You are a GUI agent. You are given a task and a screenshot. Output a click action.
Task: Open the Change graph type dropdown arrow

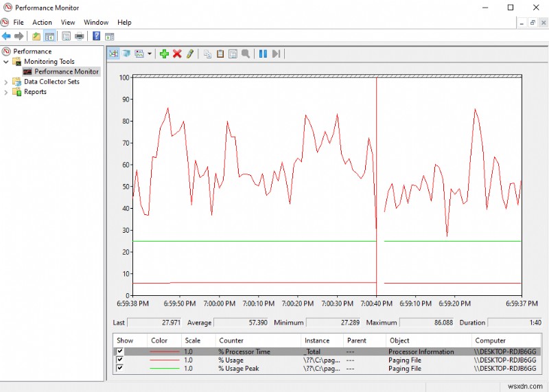(150, 54)
